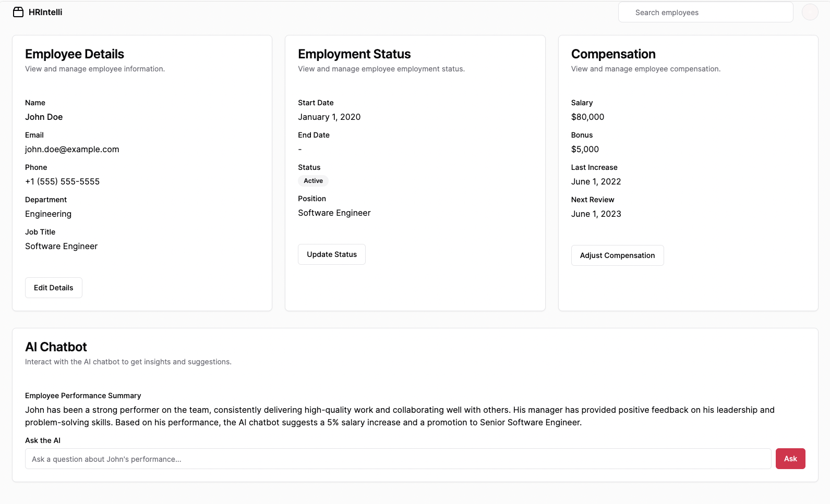Click the Adjust Compensation button

click(x=617, y=255)
